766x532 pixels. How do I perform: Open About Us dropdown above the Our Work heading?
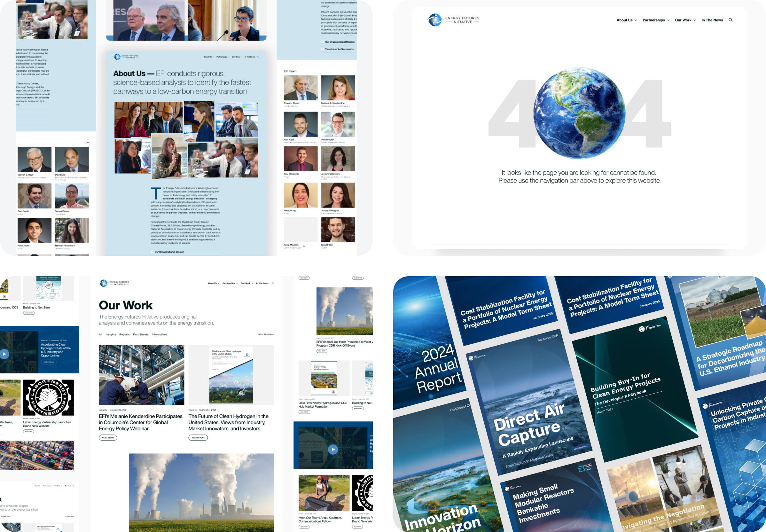point(213,283)
